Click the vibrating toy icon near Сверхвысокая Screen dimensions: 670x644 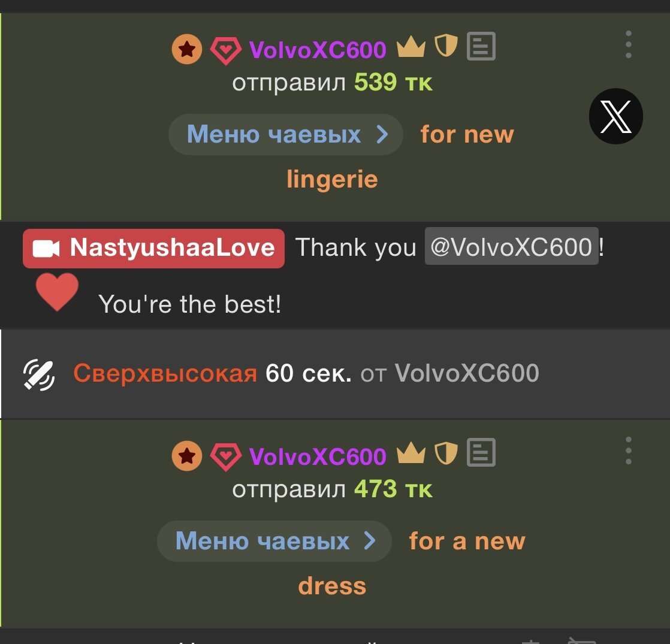coord(39,375)
